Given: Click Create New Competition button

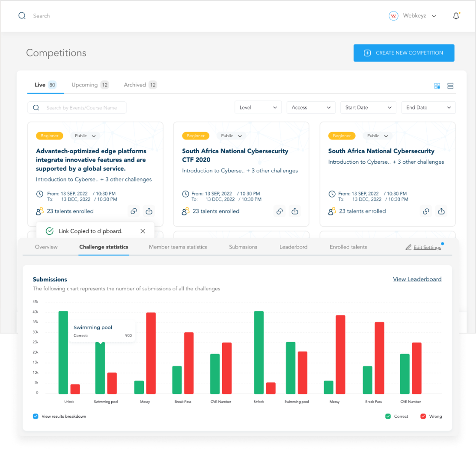Looking at the screenshot, I should pyautogui.click(x=404, y=53).
